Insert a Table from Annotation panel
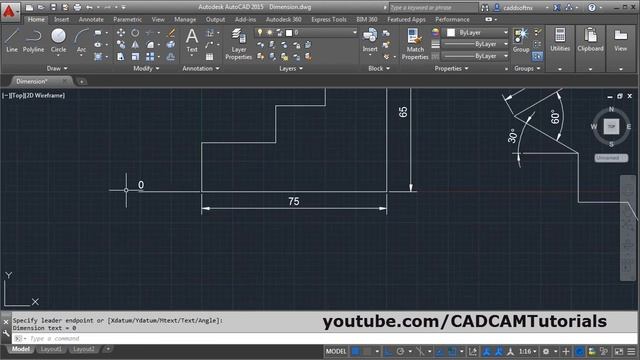 click(209, 56)
